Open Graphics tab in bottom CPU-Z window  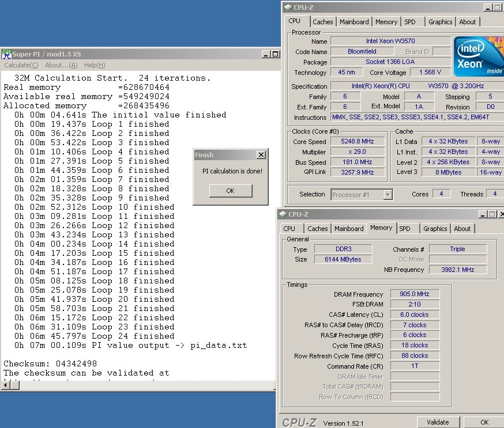[435, 229]
